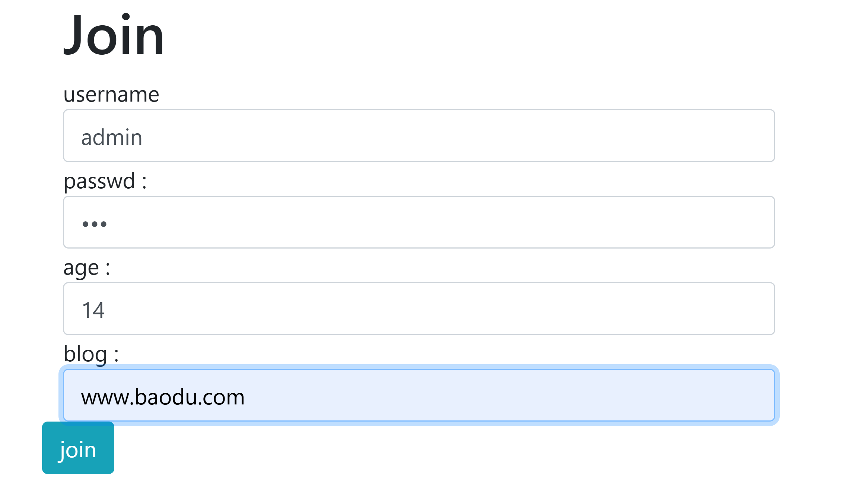
Task: Focus the blog input field
Action: click(x=419, y=395)
